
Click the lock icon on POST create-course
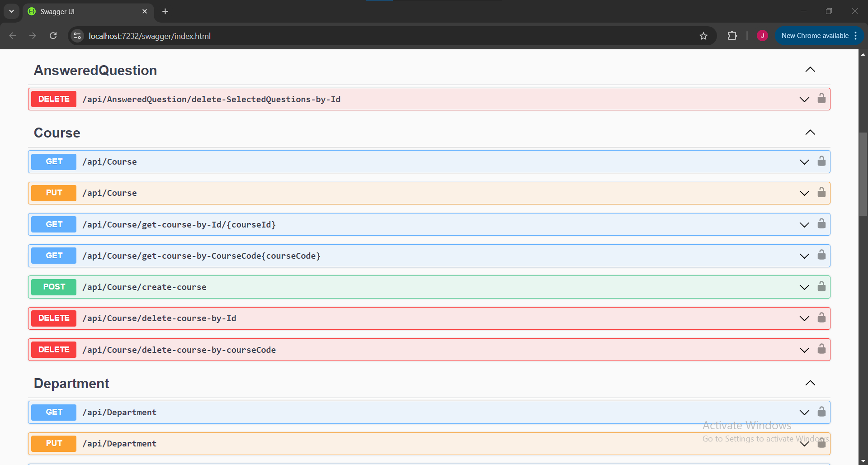tap(821, 287)
